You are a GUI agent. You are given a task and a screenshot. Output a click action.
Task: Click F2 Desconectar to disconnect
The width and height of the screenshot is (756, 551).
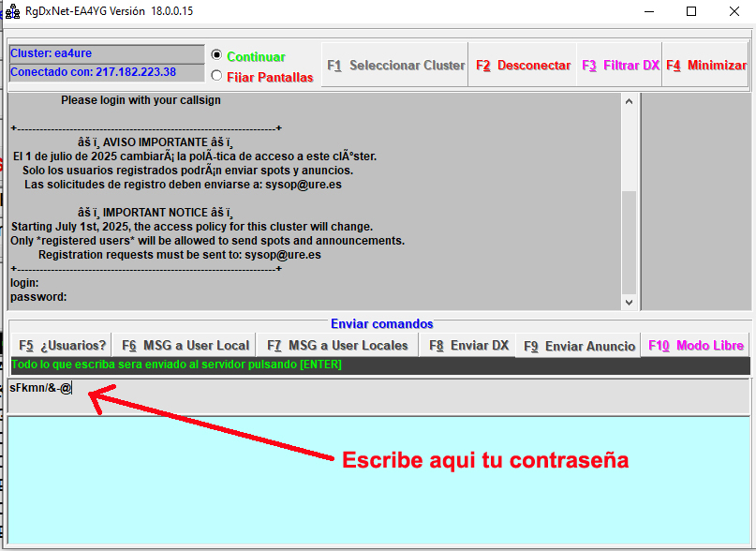pyautogui.click(x=523, y=66)
